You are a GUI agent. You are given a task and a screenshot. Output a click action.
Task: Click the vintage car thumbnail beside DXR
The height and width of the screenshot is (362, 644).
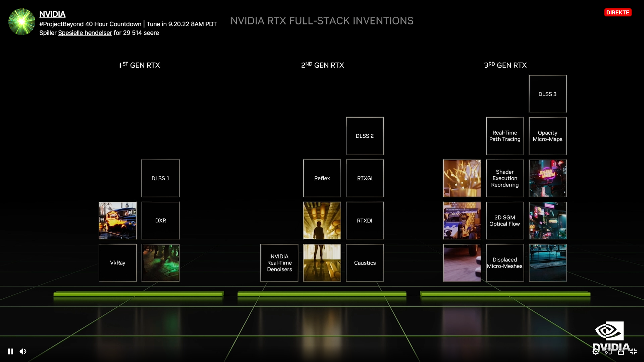point(118,221)
